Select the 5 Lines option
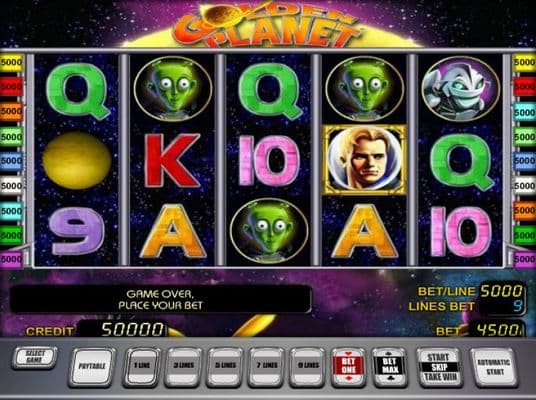 225,366
